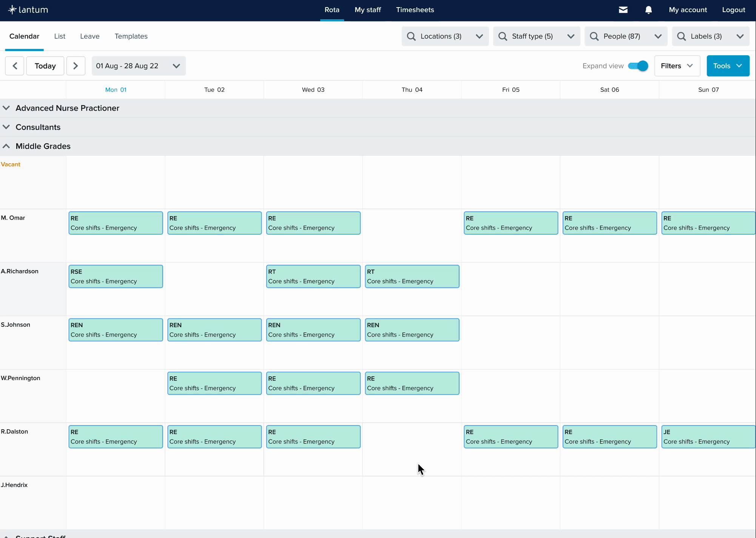Select A.Richardson's RSE shift on Monday
This screenshot has height=538, width=756.
click(x=116, y=276)
